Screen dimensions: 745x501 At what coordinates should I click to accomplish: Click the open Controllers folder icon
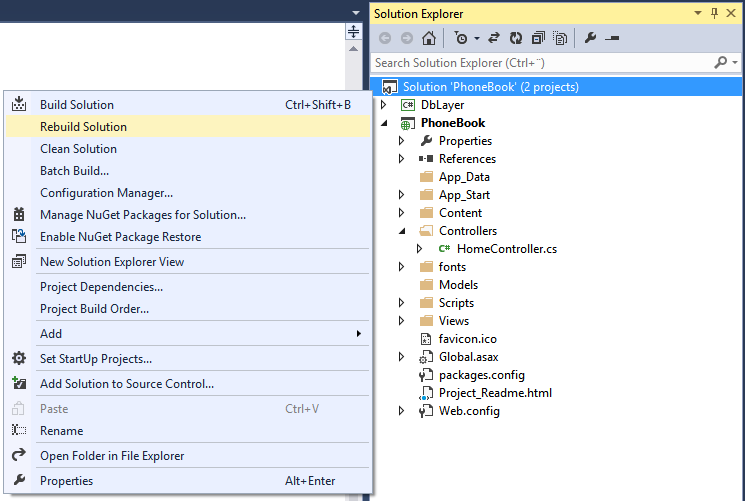coord(426,231)
